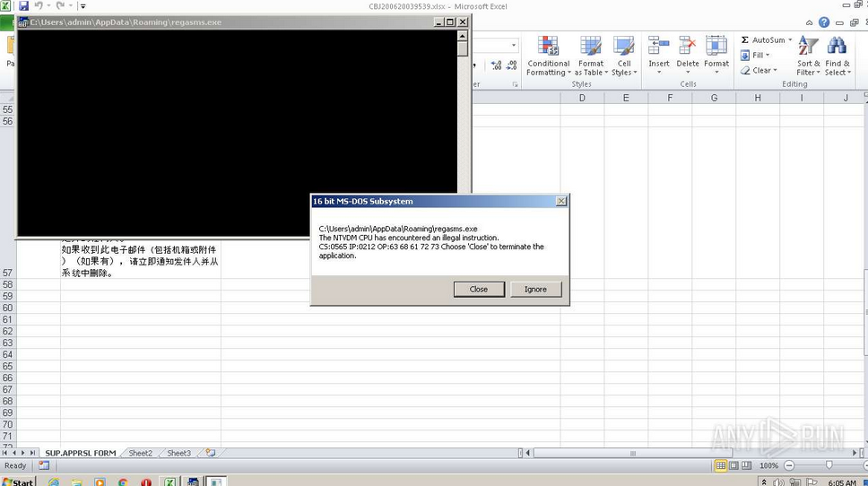Open Conditional Formatting menu
The image size is (868, 486).
(548, 56)
